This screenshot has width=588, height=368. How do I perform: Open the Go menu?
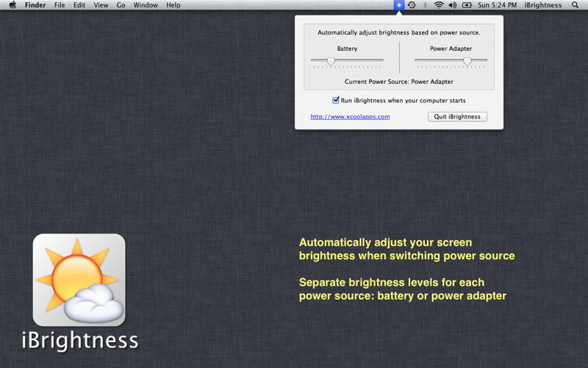click(121, 5)
